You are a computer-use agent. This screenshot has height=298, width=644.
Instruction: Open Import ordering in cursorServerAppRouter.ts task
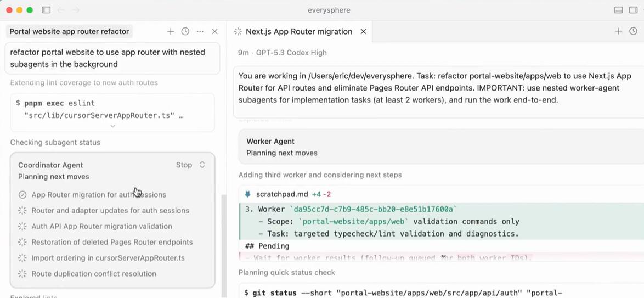[x=108, y=258]
